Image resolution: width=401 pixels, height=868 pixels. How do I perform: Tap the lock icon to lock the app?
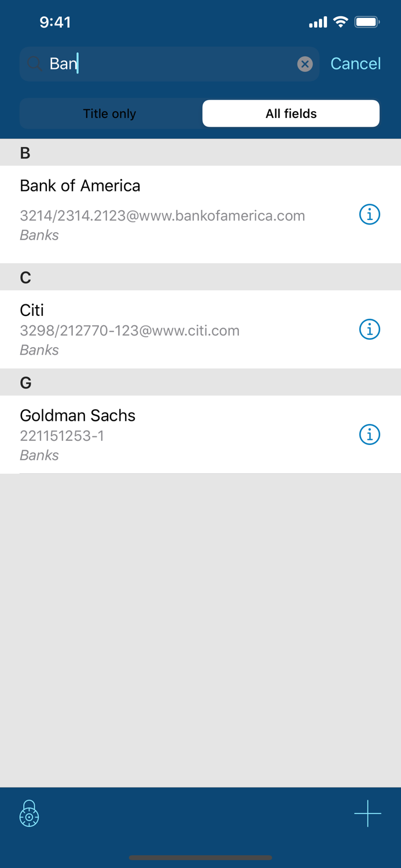(29, 814)
